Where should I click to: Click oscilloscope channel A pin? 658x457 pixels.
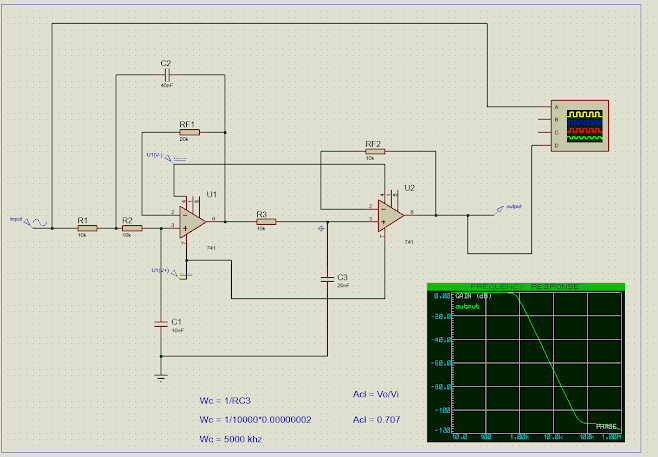click(544, 107)
